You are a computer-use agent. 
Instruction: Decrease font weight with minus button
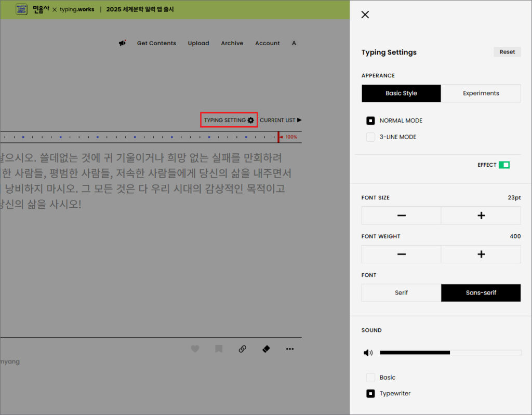tap(401, 255)
